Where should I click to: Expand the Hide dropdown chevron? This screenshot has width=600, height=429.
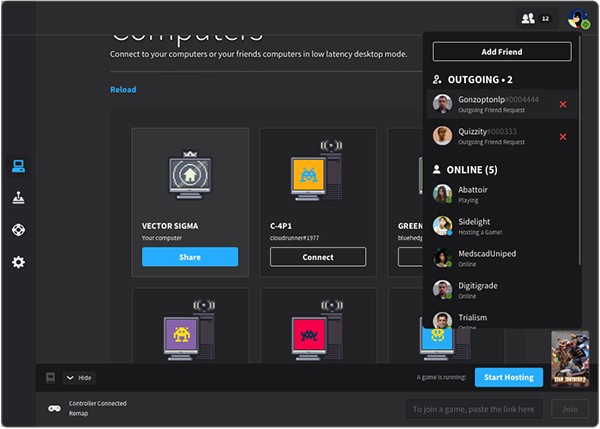[70, 378]
